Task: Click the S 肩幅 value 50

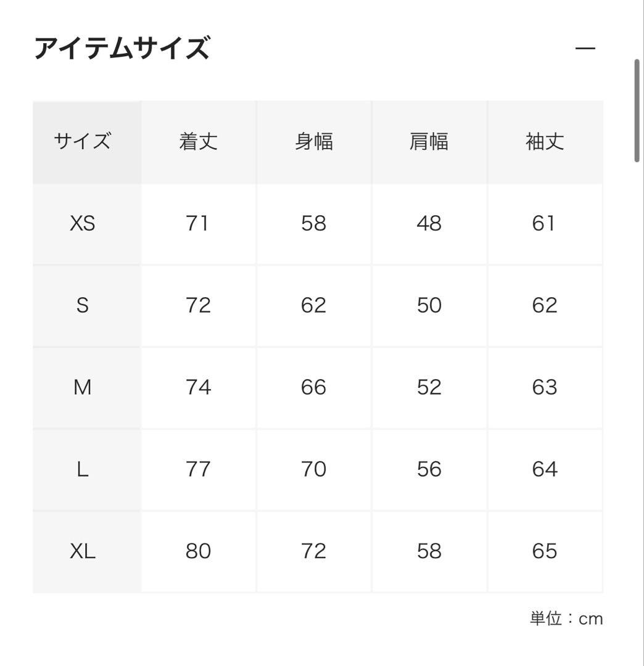Action: (429, 305)
